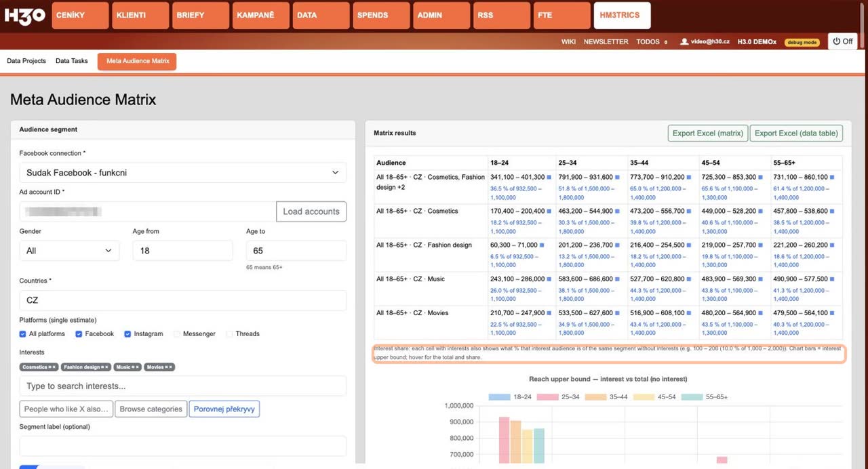Enable the Threads platform checkbox

[x=229, y=334]
